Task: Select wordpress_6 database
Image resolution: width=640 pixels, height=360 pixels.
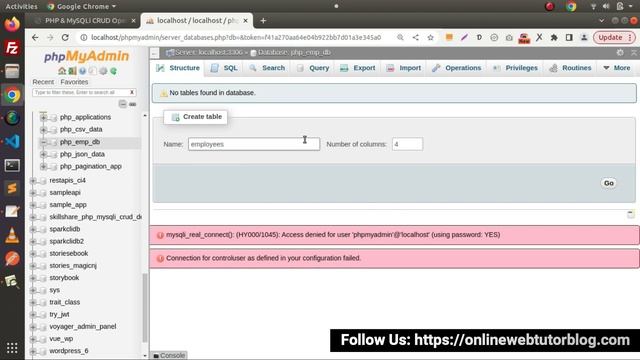Action: pyautogui.click(x=69, y=351)
